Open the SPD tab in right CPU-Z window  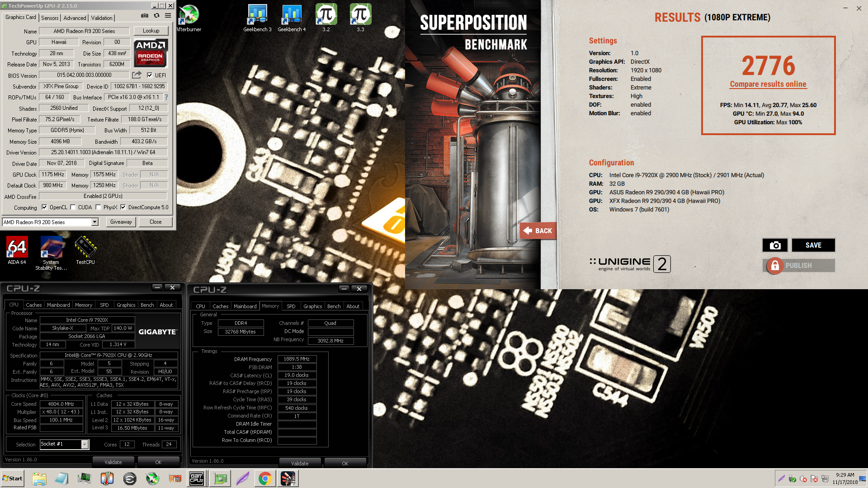[291, 306]
